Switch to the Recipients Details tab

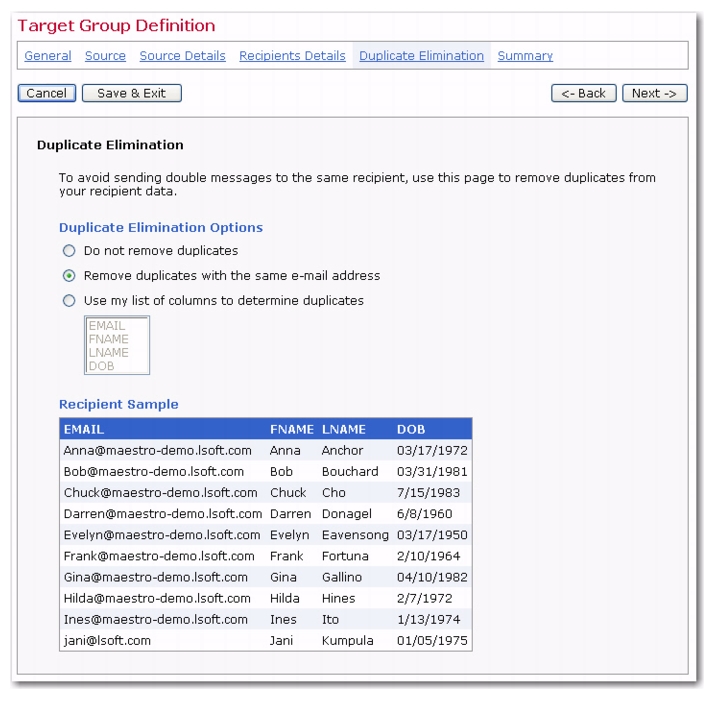tap(292, 56)
